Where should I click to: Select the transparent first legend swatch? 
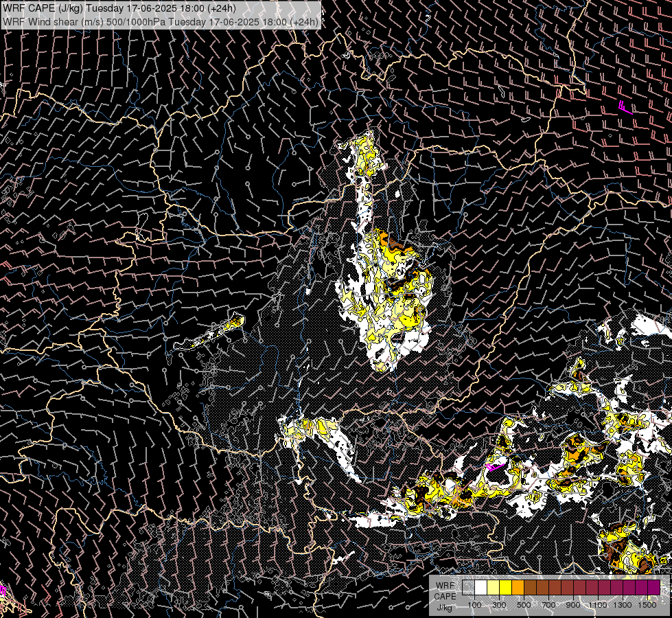tap(468, 587)
